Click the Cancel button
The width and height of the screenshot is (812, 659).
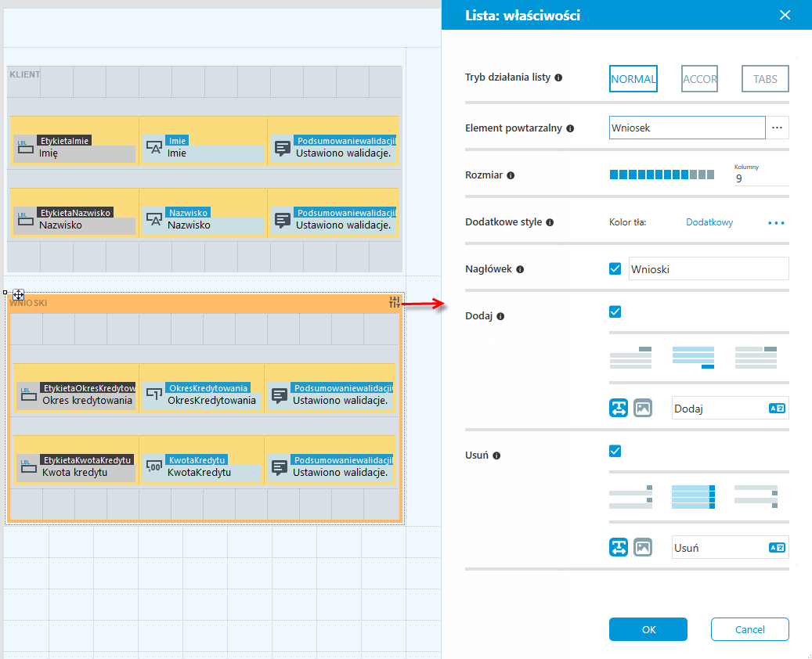[750, 629]
